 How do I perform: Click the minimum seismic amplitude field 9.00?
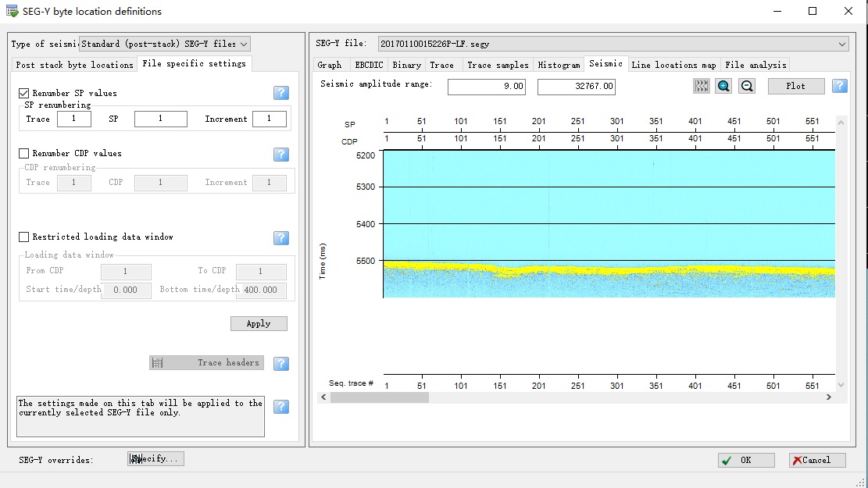tap(487, 87)
